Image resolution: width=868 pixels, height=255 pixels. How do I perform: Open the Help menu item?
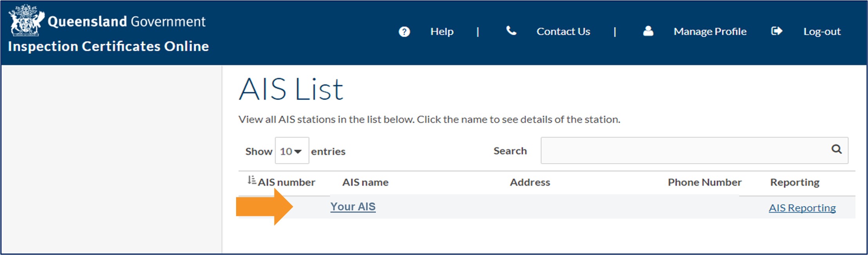[x=442, y=31]
